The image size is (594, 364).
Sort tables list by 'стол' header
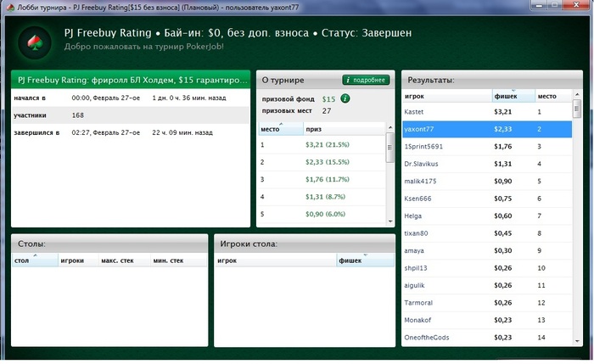pyautogui.click(x=35, y=260)
